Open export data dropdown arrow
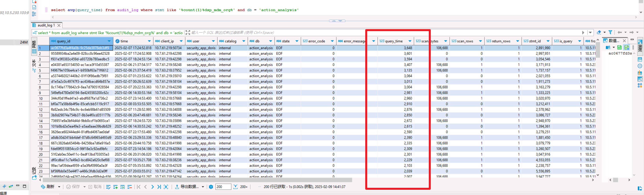 click(x=203, y=187)
